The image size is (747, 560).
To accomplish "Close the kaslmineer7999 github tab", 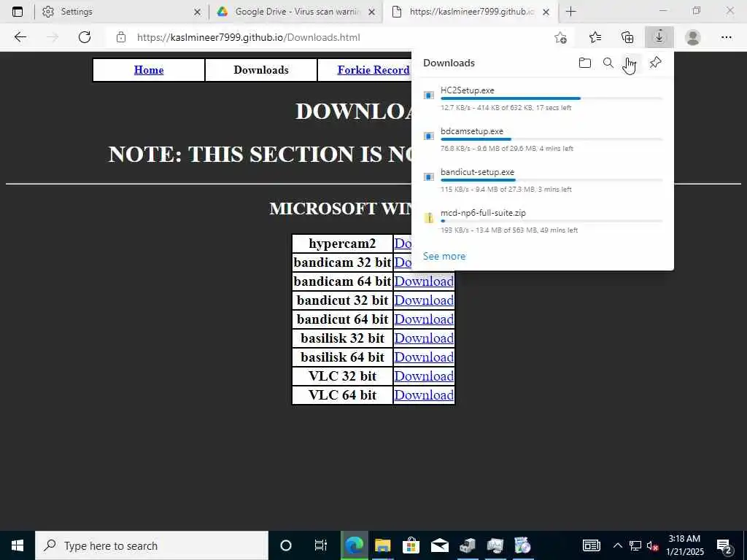I will [546, 12].
